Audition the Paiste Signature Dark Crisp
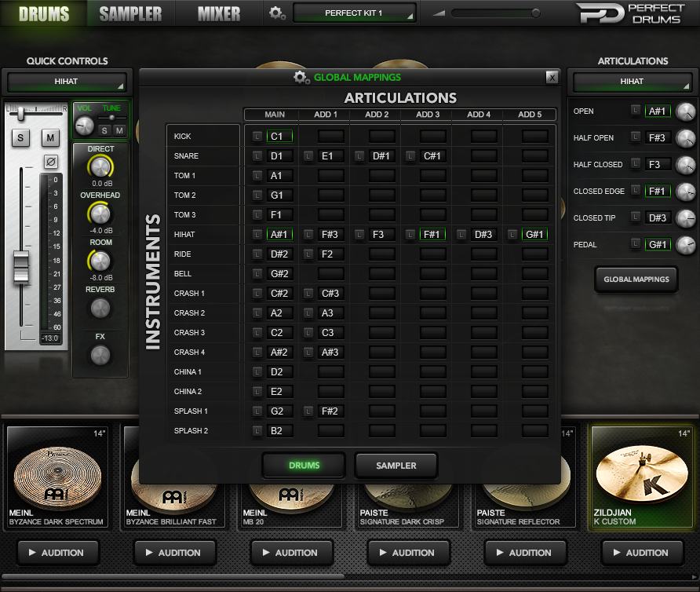 coord(409,553)
